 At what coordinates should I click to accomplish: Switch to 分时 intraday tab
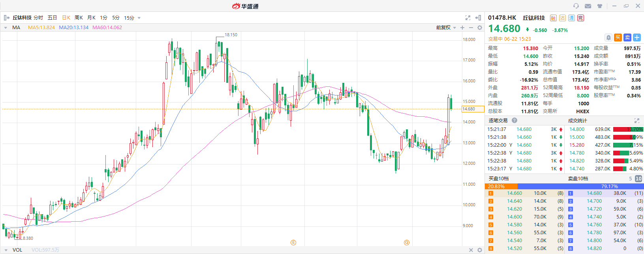click(x=38, y=18)
